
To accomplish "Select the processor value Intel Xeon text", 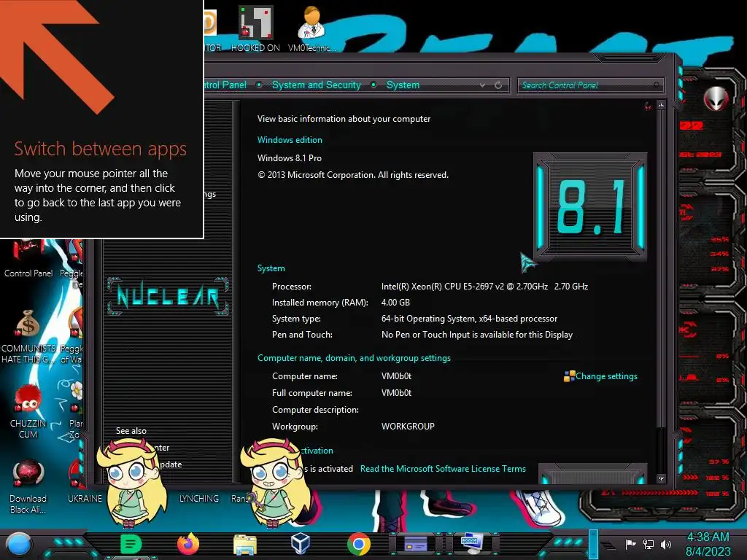I will tap(484, 286).
